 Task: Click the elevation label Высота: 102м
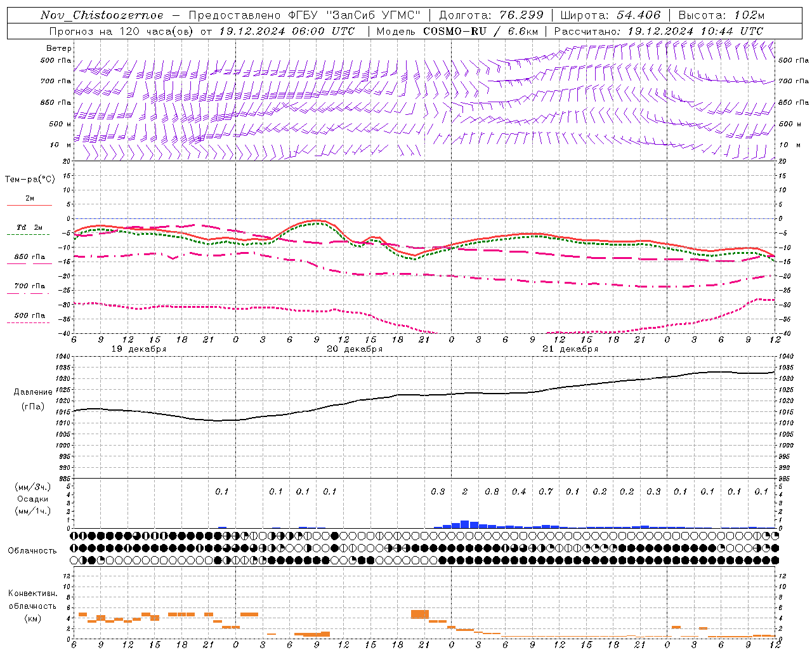point(721,15)
